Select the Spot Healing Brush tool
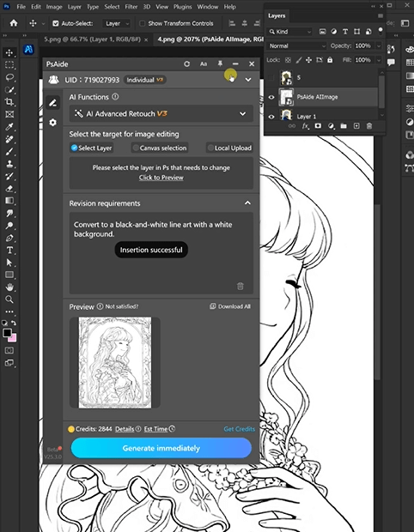 [9, 139]
